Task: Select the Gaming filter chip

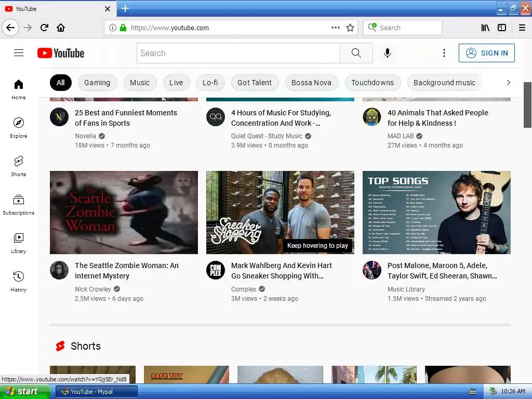Action: coord(97,83)
